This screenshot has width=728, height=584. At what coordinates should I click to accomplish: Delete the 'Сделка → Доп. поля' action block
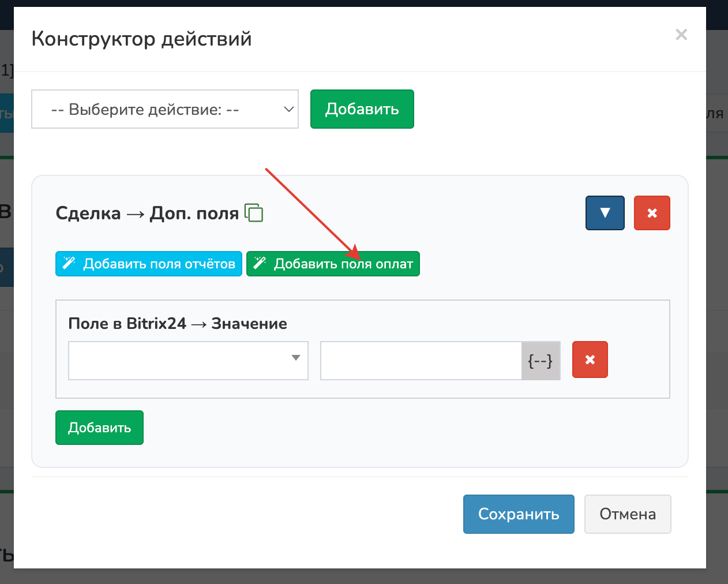pos(652,213)
